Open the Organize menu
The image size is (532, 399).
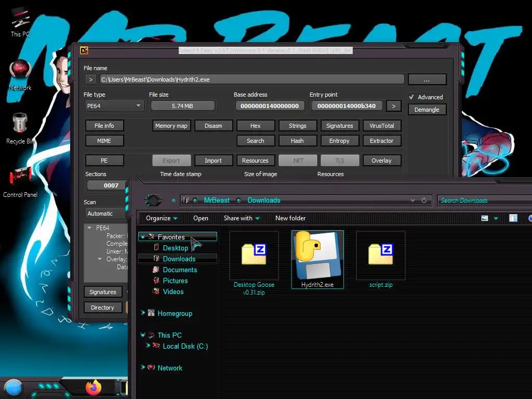(x=162, y=218)
